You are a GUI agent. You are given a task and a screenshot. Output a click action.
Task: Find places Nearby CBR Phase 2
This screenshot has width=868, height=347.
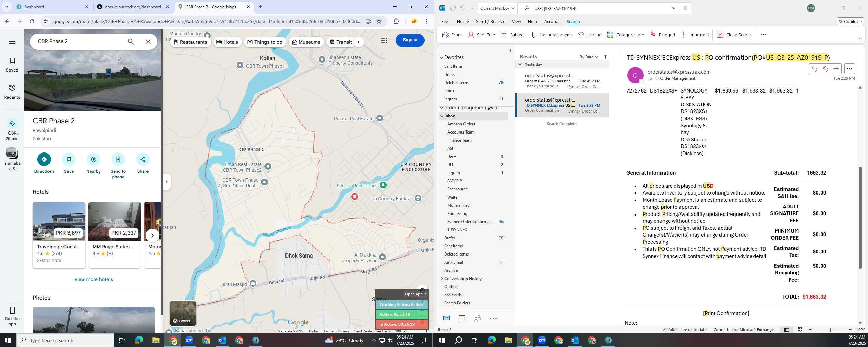94,163
